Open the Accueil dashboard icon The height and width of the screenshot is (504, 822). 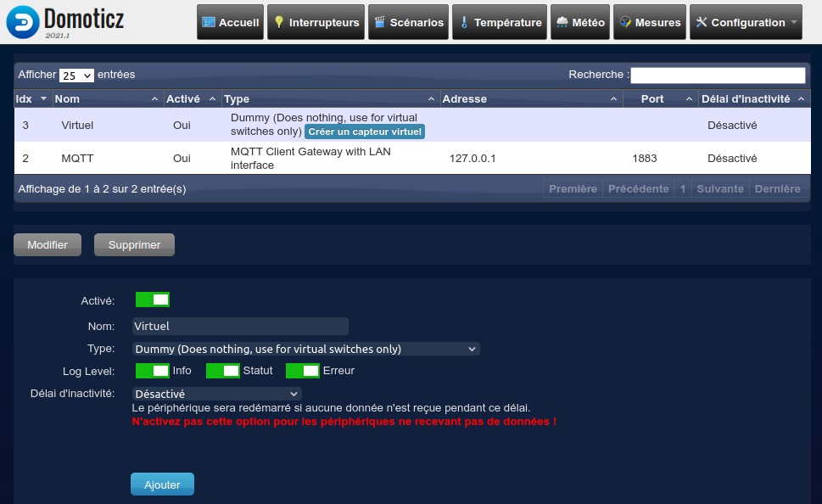click(x=209, y=23)
